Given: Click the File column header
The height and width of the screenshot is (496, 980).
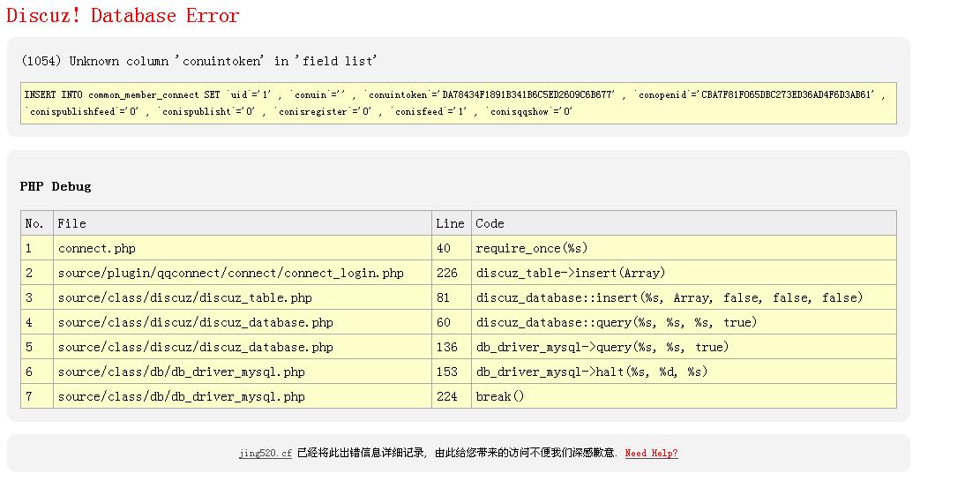Looking at the screenshot, I should 243,223.
